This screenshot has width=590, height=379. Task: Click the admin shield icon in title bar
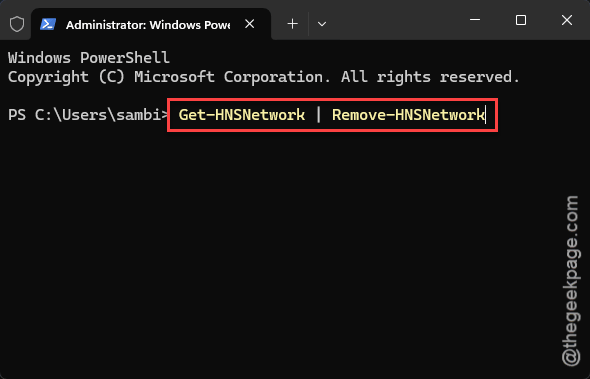pos(17,24)
